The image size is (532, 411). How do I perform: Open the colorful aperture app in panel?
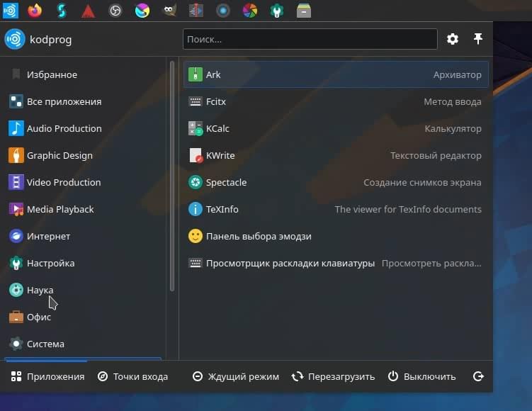[250, 11]
